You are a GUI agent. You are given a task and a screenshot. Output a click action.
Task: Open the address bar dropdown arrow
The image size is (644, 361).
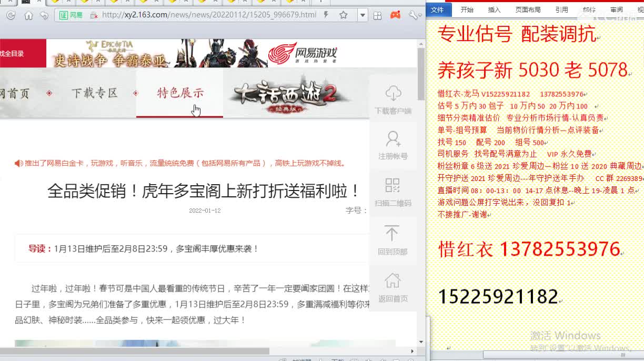[363, 15]
